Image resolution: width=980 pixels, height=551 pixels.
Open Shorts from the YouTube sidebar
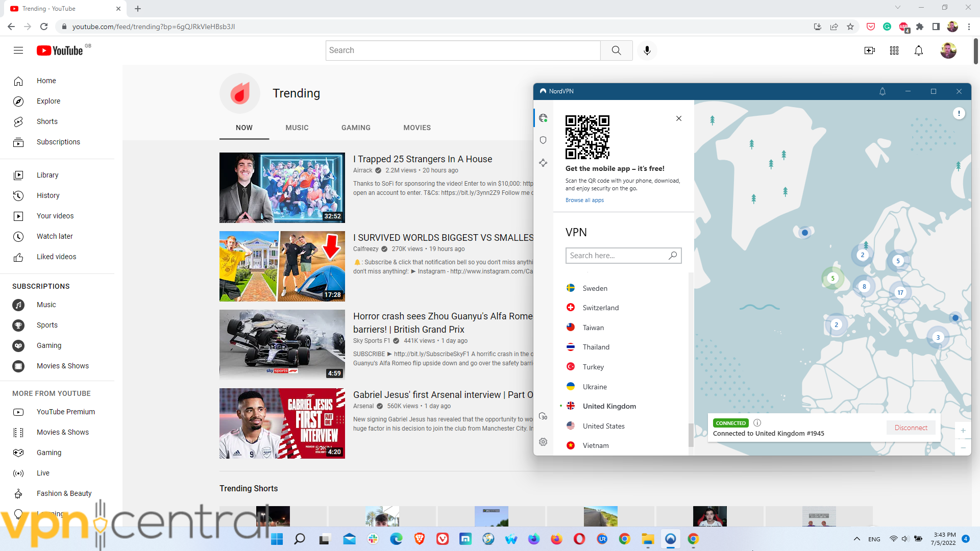tap(47, 121)
